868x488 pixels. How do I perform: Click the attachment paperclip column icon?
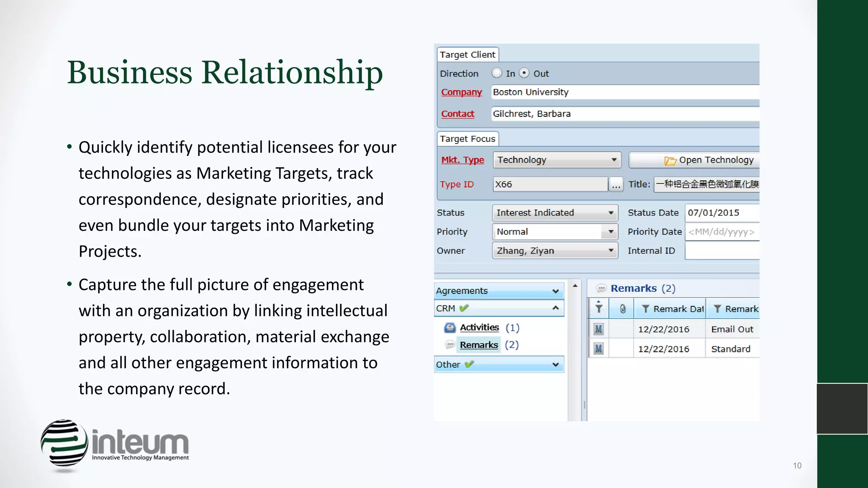click(623, 309)
